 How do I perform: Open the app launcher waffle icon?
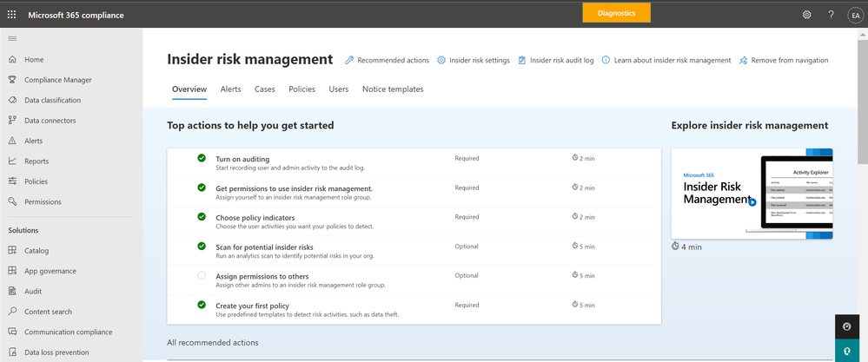pyautogui.click(x=11, y=15)
